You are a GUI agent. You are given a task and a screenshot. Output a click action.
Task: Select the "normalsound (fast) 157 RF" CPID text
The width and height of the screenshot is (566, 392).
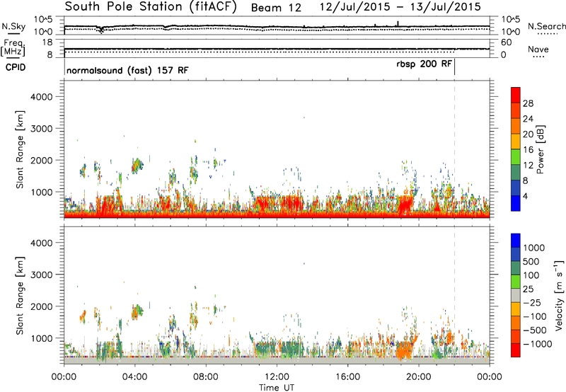click(x=127, y=70)
